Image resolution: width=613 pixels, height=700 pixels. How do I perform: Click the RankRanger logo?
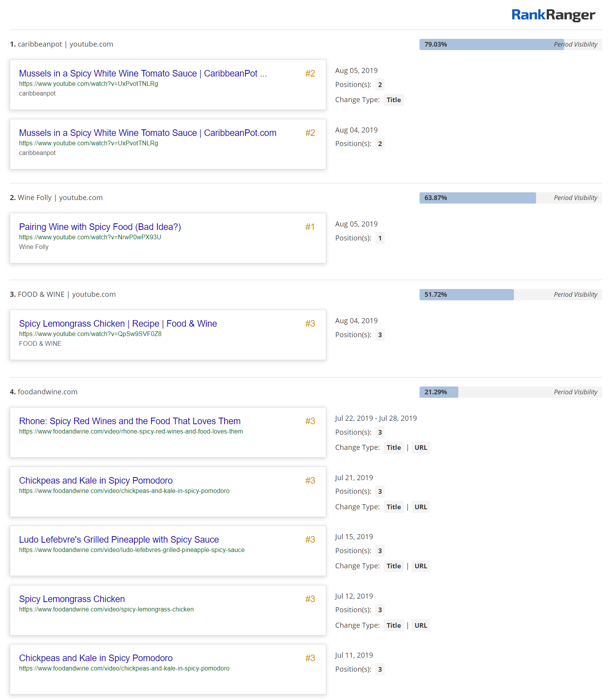tap(553, 15)
